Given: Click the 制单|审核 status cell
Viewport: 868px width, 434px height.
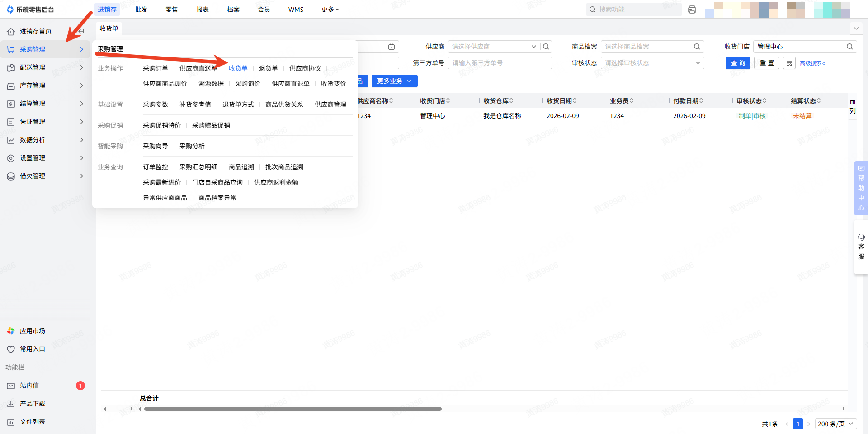Looking at the screenshot, I should (752, 116).
